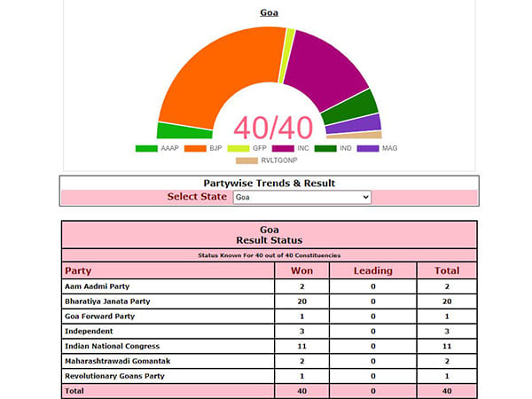532x399 pixels.
Task: Click Won value 2 for Aam Aadmi Party
Action: click(302, 286)
